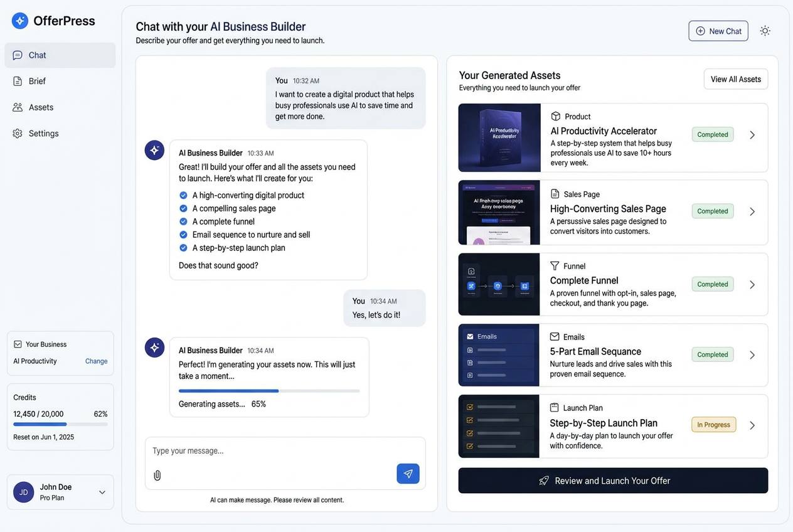793x532 pixels.
Task: Click the JD user avatar
Action: tap(24, 492)
